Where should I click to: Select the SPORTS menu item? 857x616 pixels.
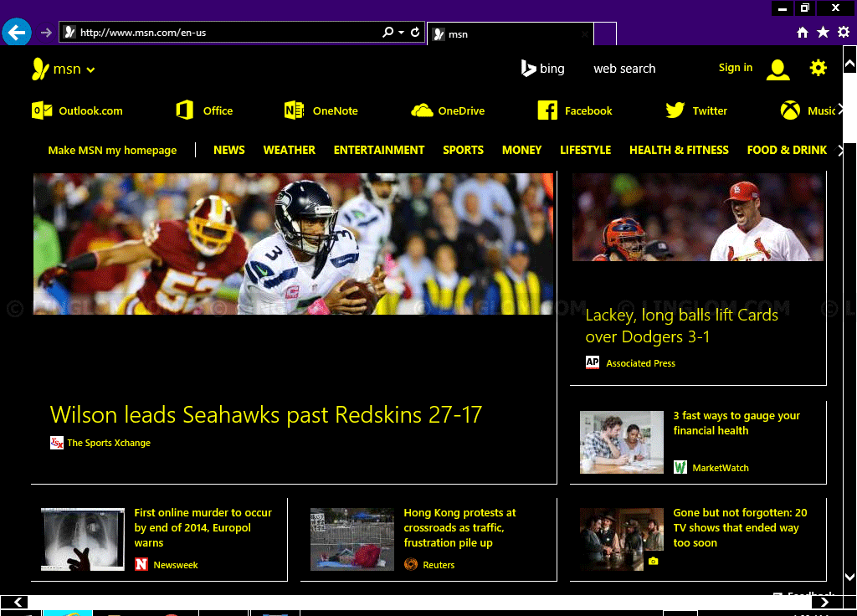click(x=463, y=150)
